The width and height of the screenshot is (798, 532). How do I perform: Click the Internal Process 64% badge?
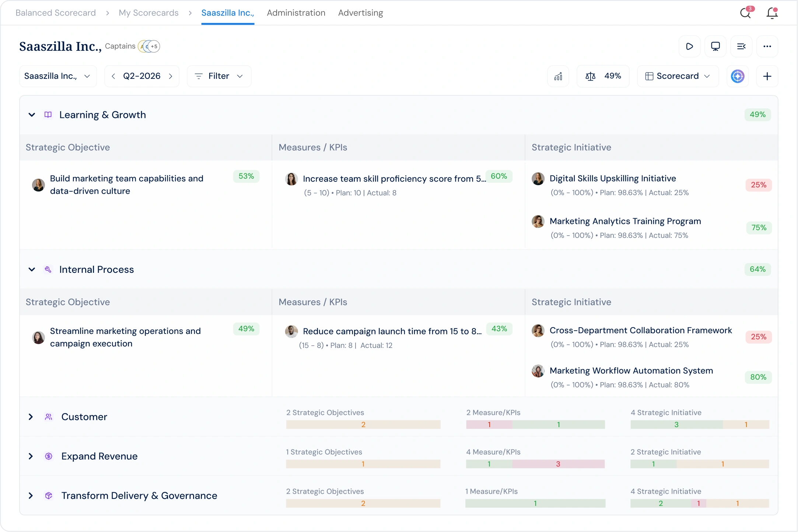click(x=757, y=269)
